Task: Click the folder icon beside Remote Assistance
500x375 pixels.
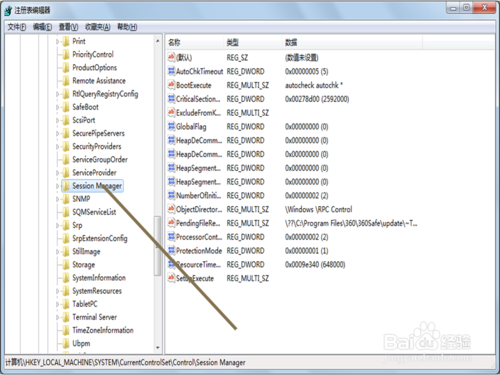Action: (66, 81)
